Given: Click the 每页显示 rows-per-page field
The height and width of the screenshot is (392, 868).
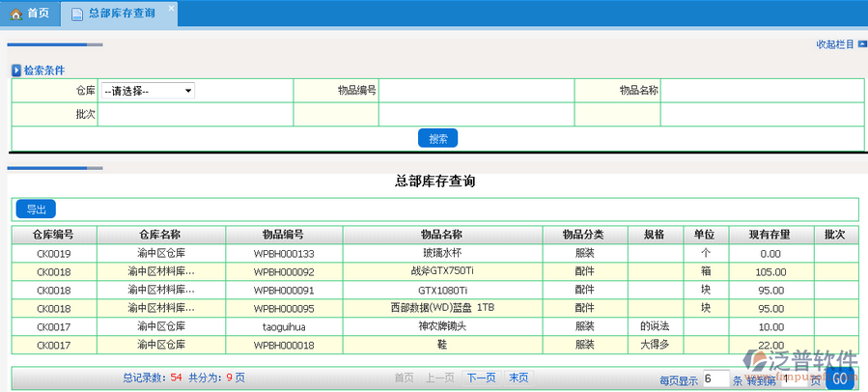Looking at the screenshot, I should coord(714,379).
